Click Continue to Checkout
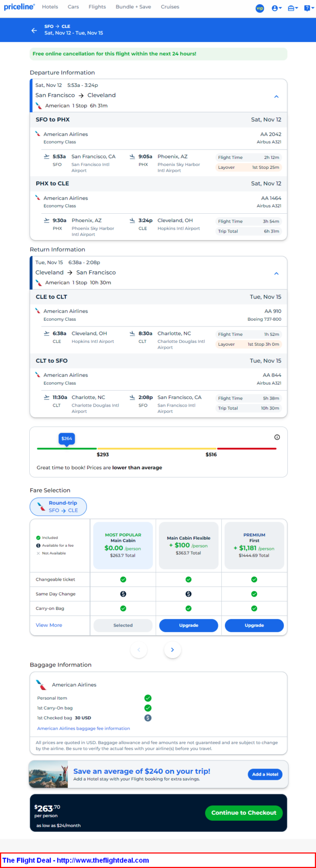The height and width of the screenshot is (868, 316). click(244, 813)
